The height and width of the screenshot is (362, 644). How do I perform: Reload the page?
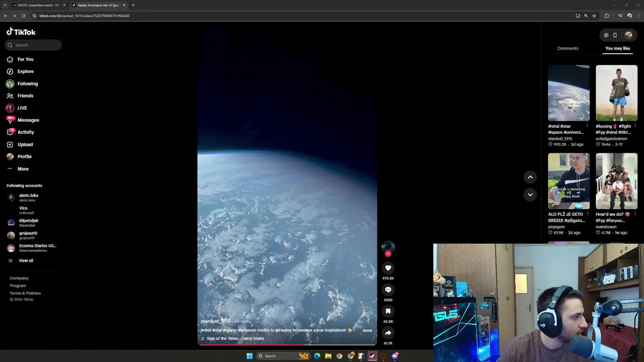pos(23,16)
